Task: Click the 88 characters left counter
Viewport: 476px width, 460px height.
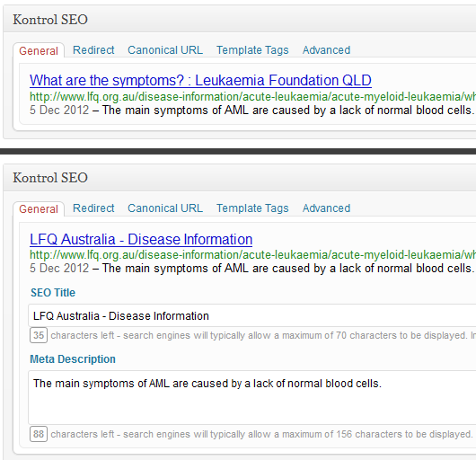Action: pos(39,434)
